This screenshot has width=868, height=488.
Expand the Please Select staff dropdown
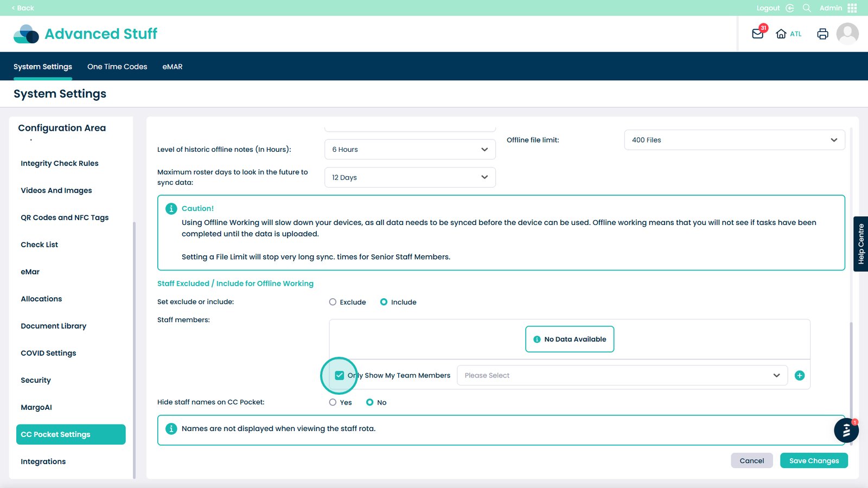(622, 376)
